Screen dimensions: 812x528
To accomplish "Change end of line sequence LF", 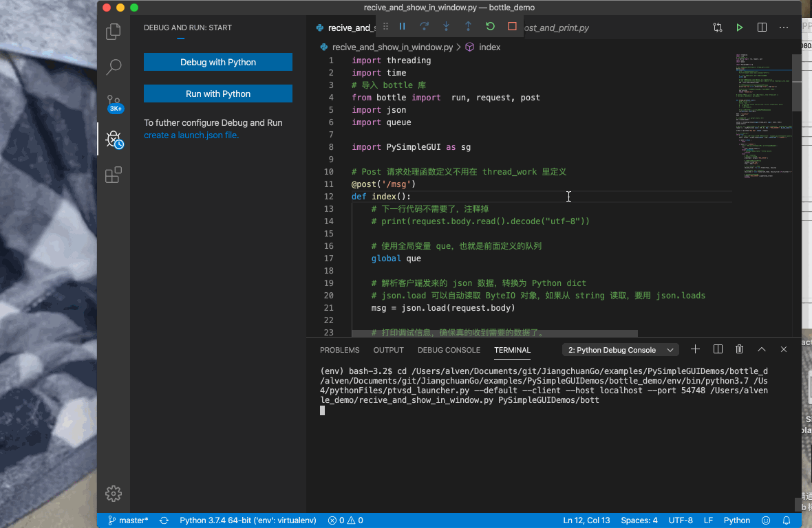I will (x=708, y=520).
